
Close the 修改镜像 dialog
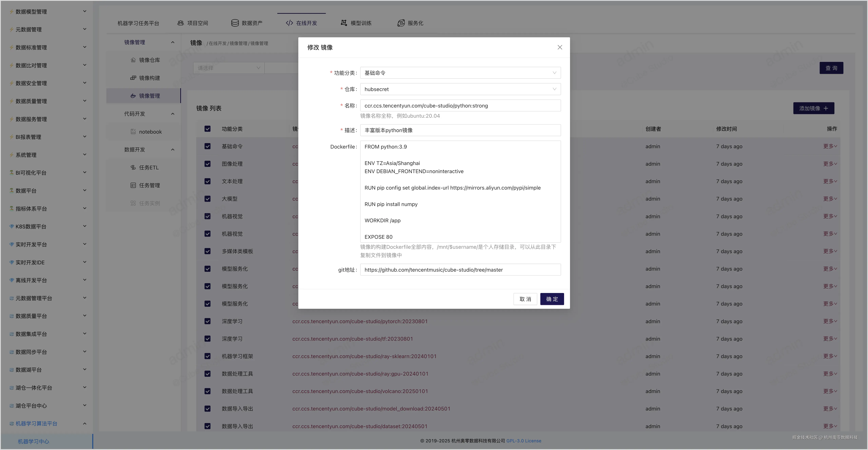[x=560, y=47]
